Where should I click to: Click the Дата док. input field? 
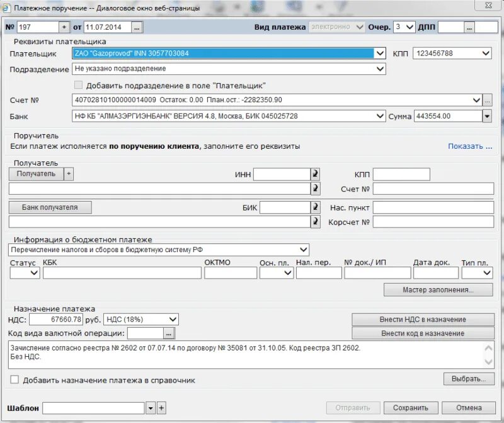click(x=435, y=273)
